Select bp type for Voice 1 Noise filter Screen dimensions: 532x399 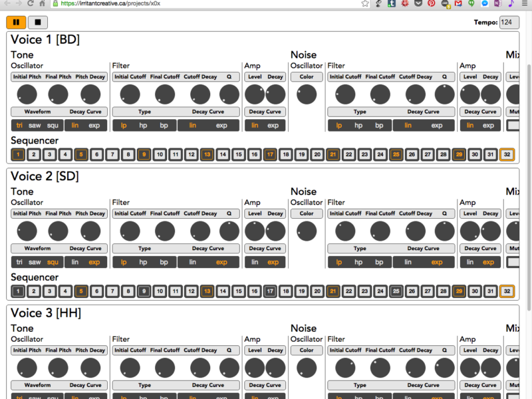[379, 125]
